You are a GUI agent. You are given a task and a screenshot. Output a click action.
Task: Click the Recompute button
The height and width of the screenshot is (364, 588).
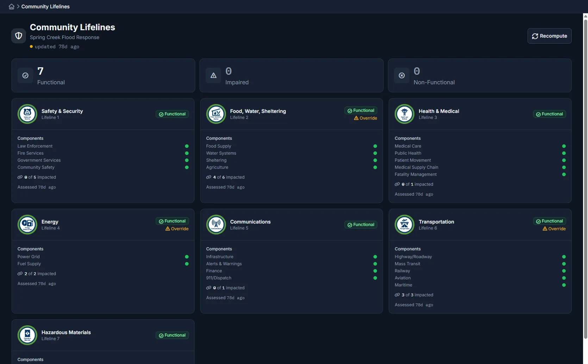549,36
